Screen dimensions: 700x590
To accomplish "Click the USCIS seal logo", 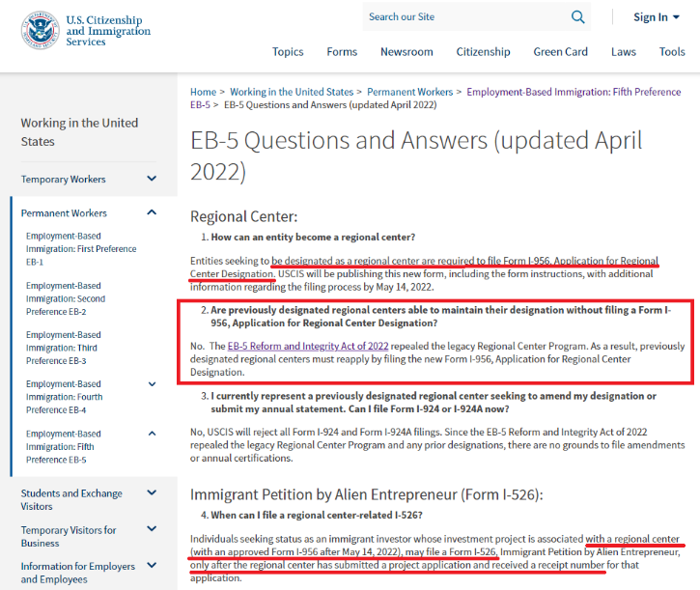I will 40,30.
